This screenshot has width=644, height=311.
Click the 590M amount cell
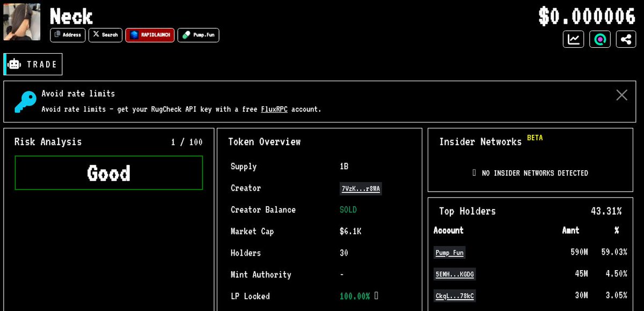pos(579,252)
